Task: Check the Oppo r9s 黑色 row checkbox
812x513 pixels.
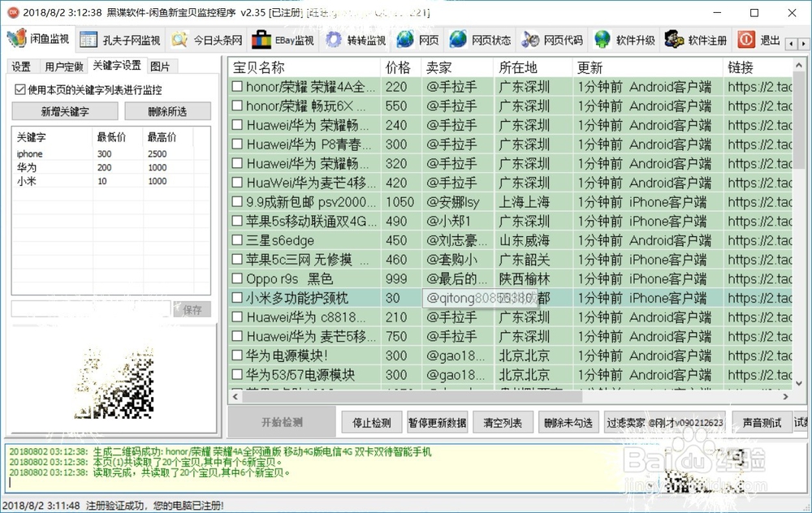Action: [x=237, y=278]
